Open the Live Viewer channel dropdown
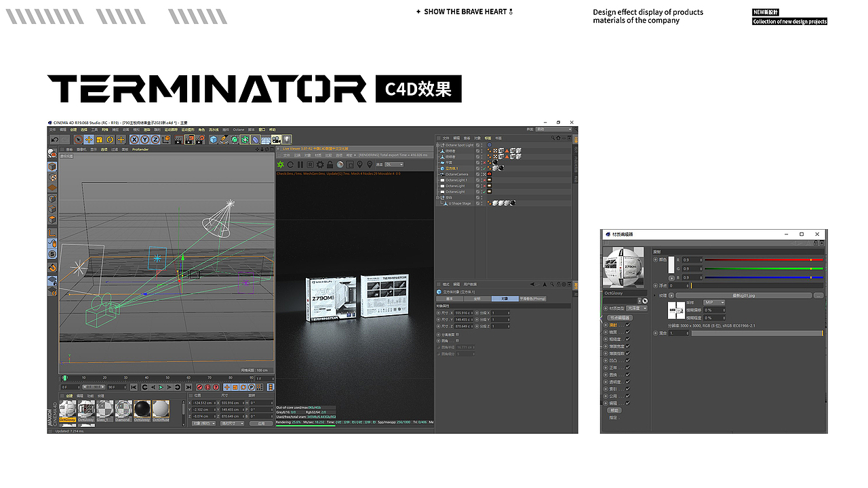Screen dimensions: 868x488 (x=394, y=165)
